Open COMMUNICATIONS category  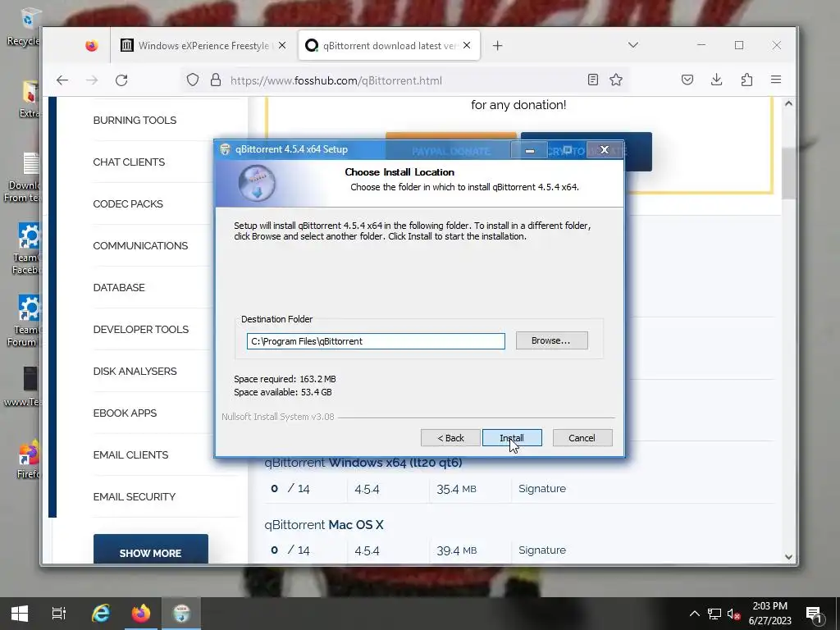[140, 245]
